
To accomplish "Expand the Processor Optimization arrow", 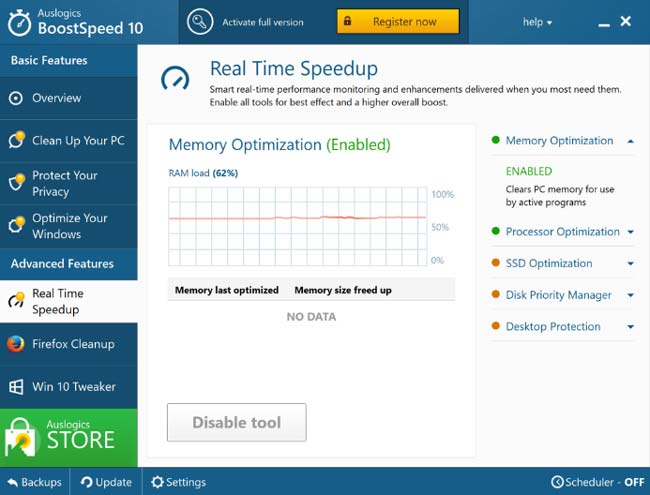I will coord(631,232).
